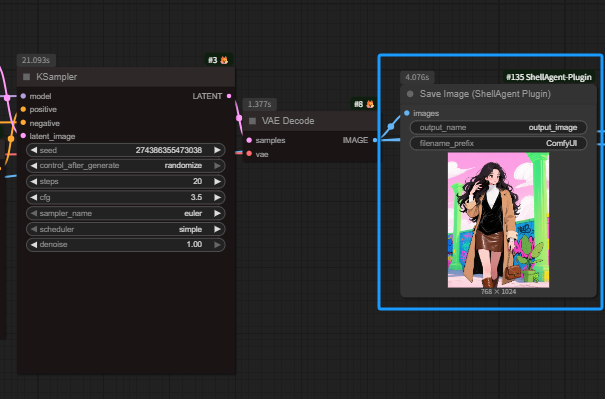This screenshot has height=401, width=607.
Task: Edit the output_name field
Action: [500, 128]
